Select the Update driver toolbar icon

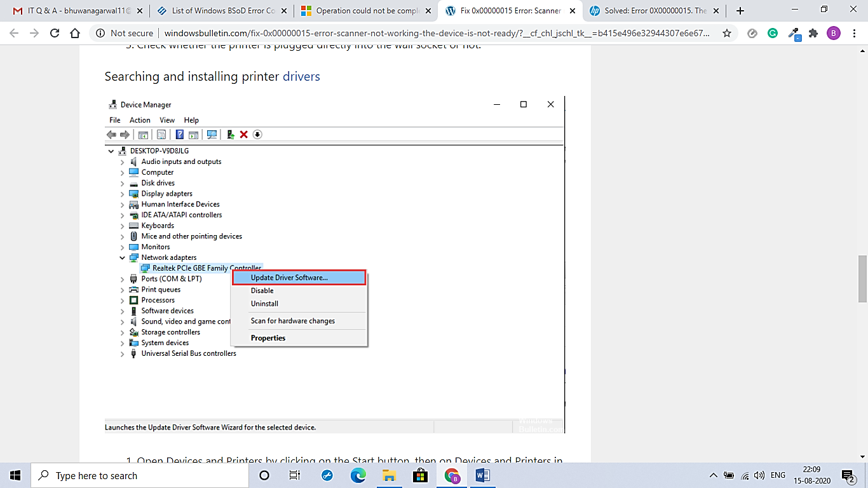(x=230, y=134)
